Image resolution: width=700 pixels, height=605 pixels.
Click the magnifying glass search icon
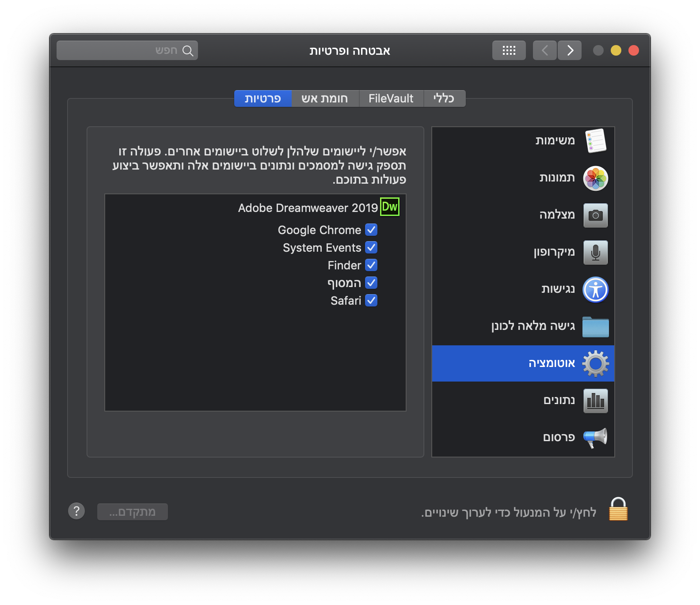click(188, 51)
